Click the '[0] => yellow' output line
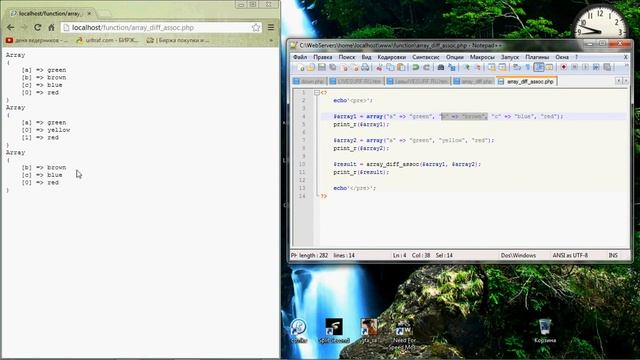 (x=46, y=130)
